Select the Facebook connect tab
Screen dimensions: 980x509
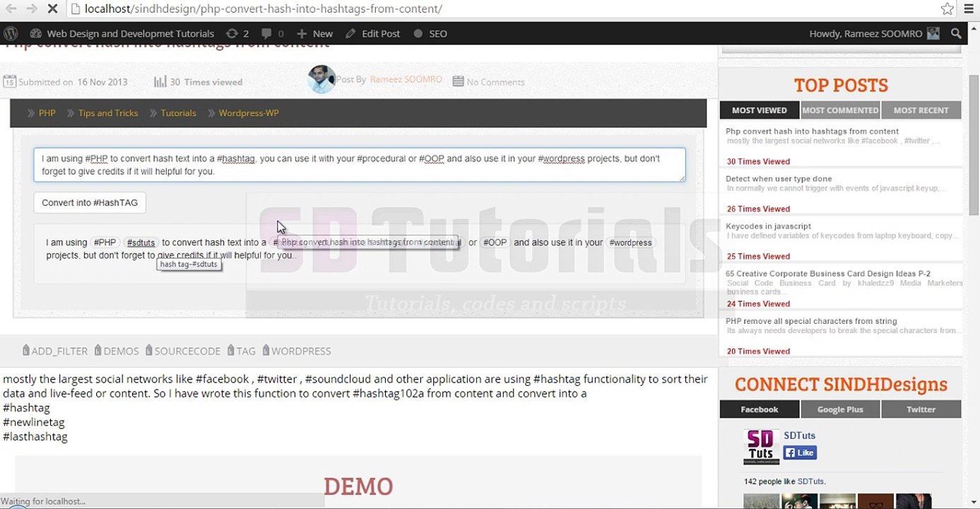[x=760, y=409]
